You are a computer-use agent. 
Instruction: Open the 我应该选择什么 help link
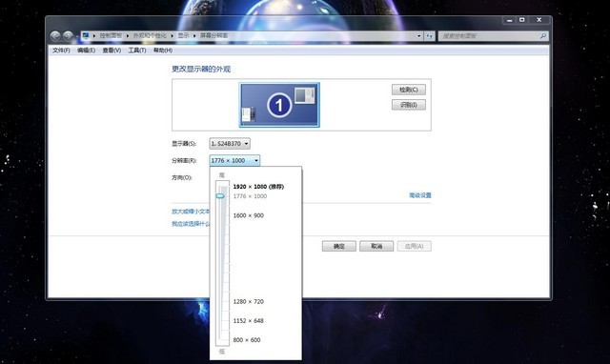[191, 224]
